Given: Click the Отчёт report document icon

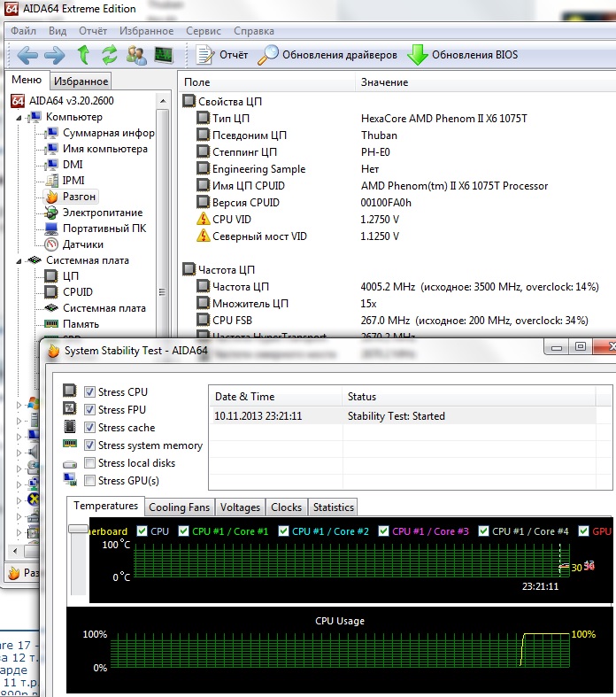Looking at the screenshot, I should point(205,55).
